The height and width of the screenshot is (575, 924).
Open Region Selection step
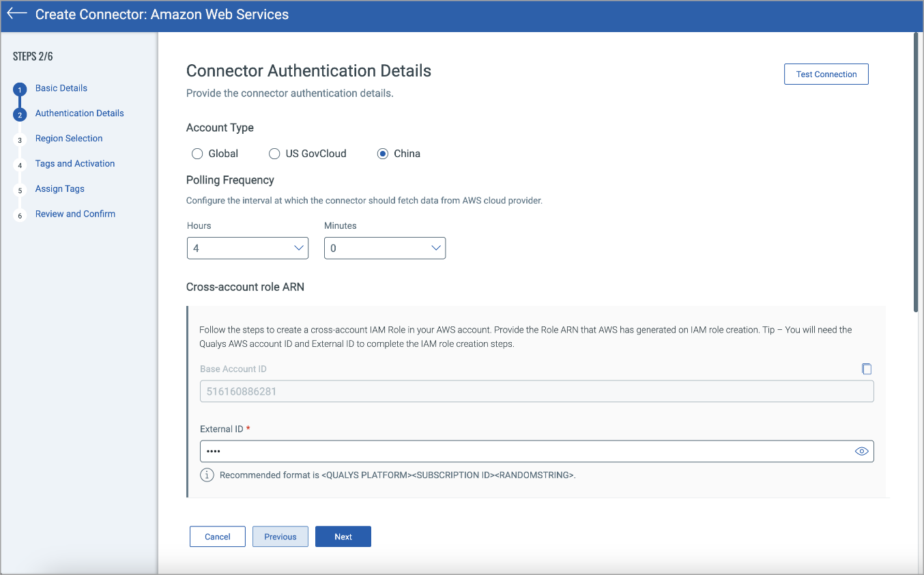pyautogui.click(x=69, y=139)
